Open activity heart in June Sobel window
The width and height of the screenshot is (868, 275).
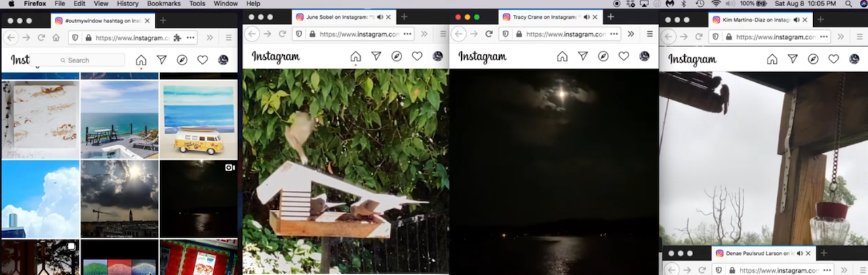tap(417, 56)
